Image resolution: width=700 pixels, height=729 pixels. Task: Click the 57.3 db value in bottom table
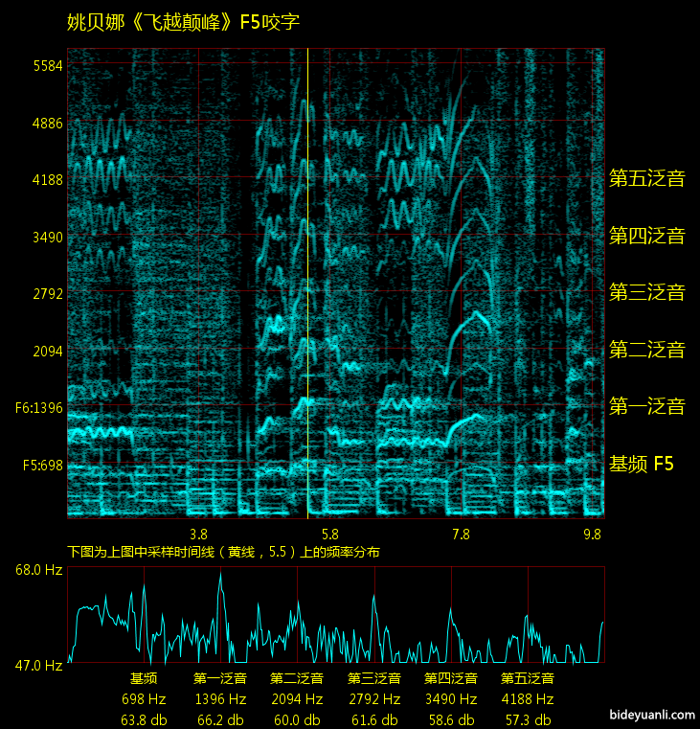pos(528,719)
